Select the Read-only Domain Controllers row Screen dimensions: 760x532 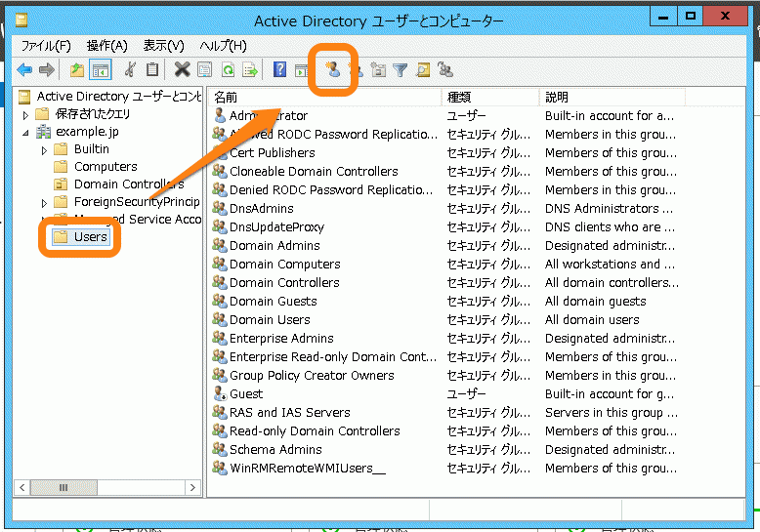(x=315, y=430)
